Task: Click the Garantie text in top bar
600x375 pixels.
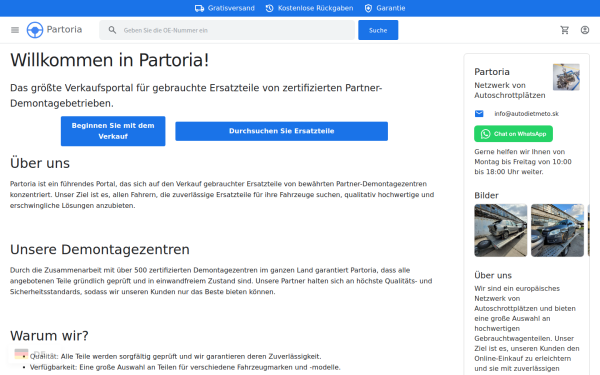Action: tap(391, 8)
